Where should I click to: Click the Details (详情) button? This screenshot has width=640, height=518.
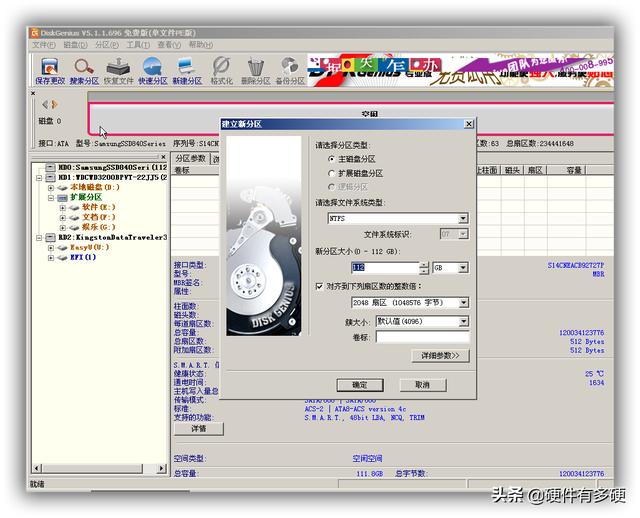coord(199,429)
